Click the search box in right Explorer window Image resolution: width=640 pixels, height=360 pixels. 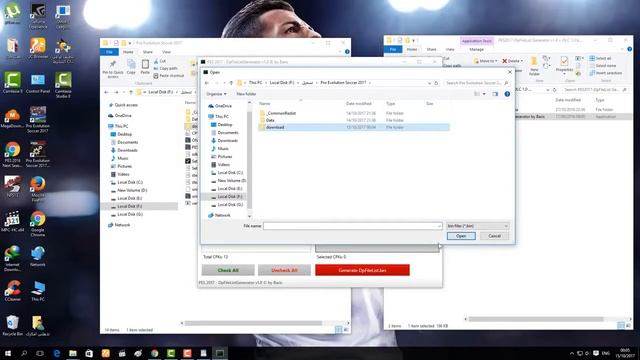(x=595, y=89)
